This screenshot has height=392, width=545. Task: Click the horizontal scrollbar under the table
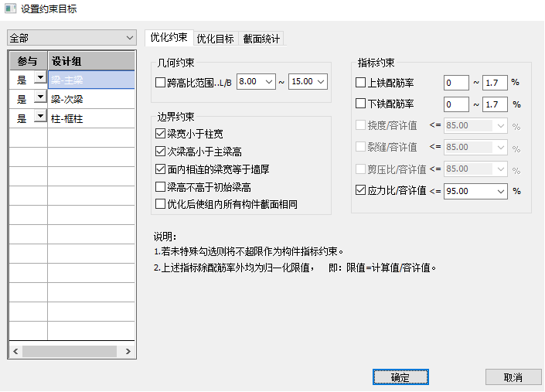(70, 351)
